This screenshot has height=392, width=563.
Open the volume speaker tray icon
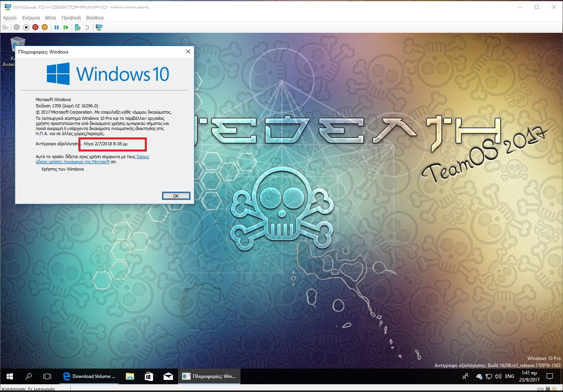pos(498,376)
